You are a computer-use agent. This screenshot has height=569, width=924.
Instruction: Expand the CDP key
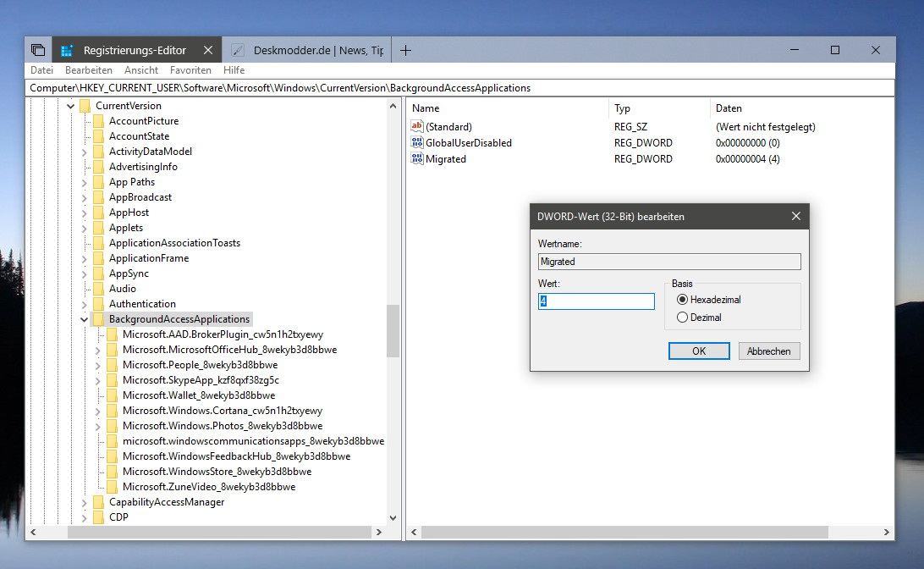coord(85,517)
